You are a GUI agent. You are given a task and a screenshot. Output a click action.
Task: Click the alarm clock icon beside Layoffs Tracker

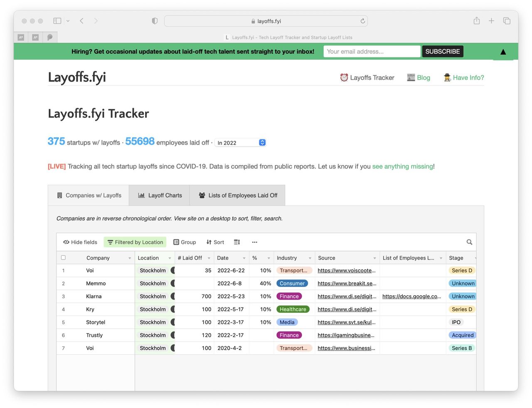(x=344, y=77)
